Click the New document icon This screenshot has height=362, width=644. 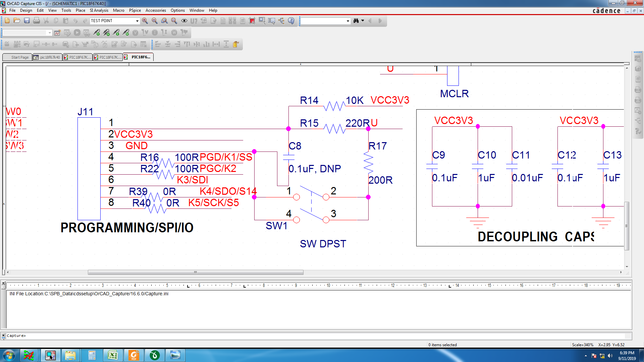coord(7,21)
